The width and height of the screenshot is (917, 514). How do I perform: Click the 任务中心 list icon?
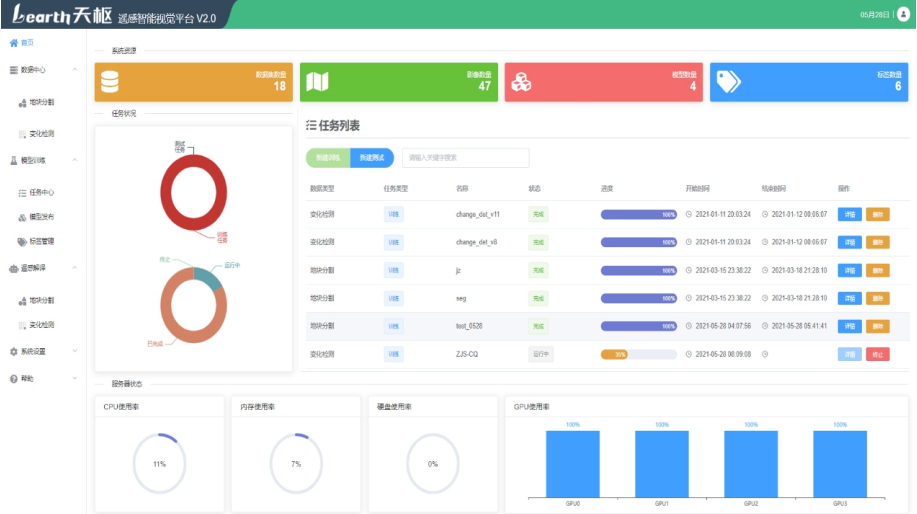point(22,192)
